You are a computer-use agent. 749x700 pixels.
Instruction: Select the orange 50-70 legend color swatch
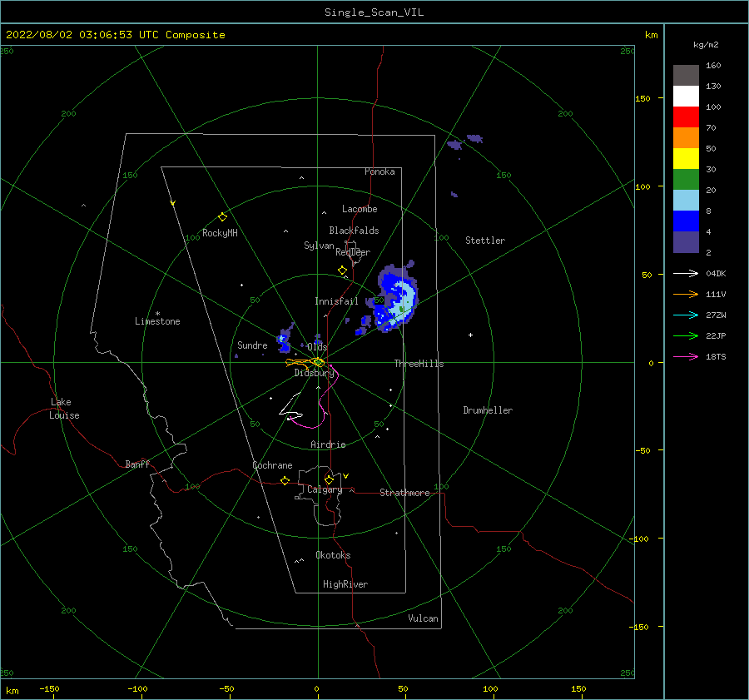click(x=686, y=138)
